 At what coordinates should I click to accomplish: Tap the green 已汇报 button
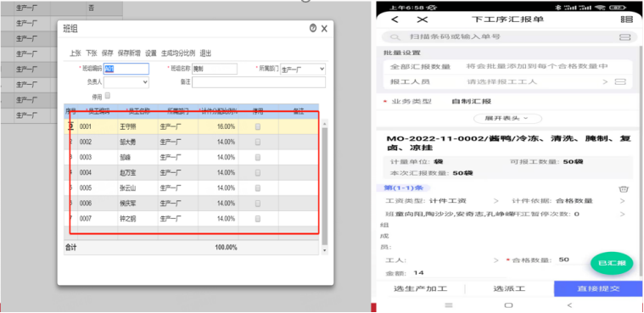point(612,263)
